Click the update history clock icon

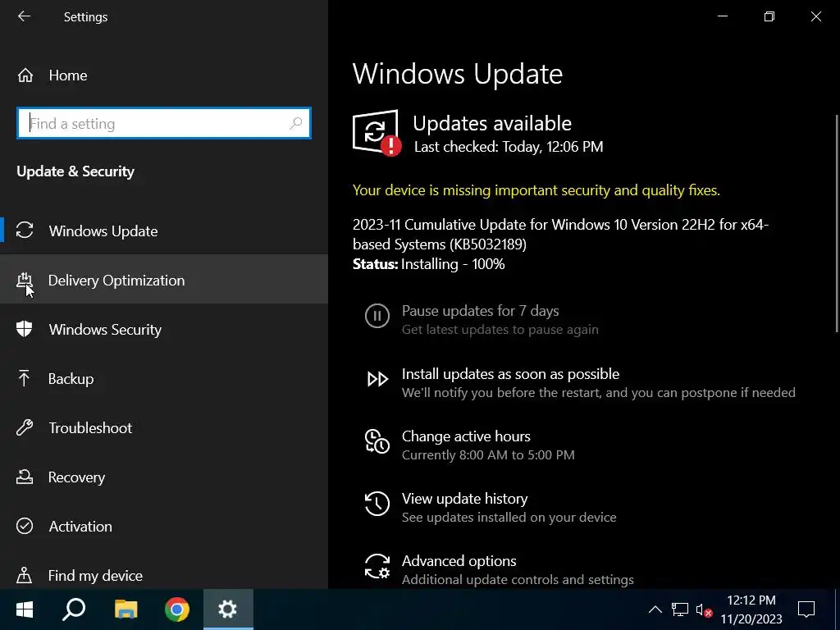click(x=377, y=504)
